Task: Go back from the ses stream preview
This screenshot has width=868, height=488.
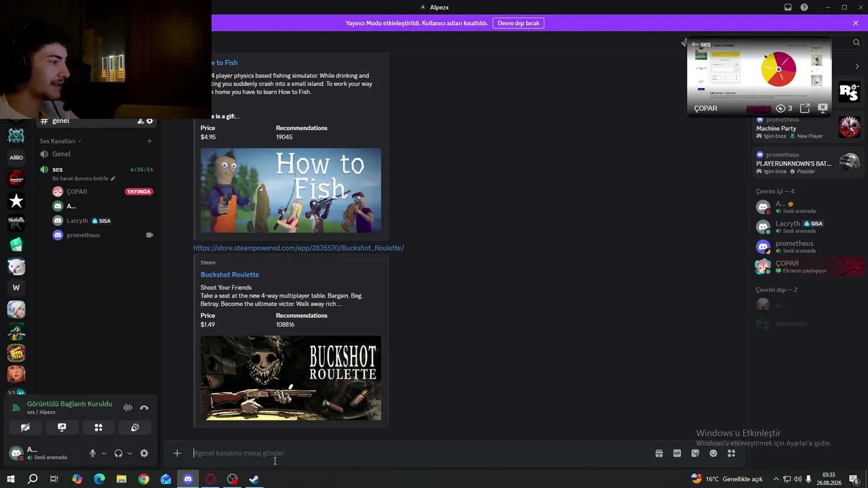Action: [694, 45]
